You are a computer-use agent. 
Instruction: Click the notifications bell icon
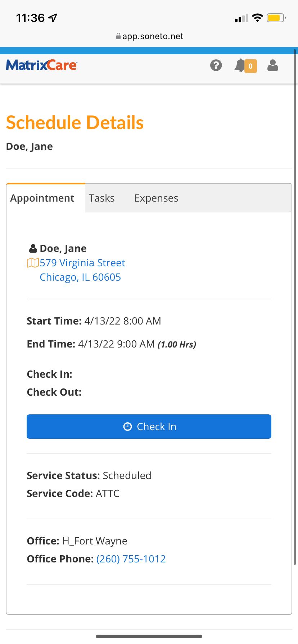point(239,65)
